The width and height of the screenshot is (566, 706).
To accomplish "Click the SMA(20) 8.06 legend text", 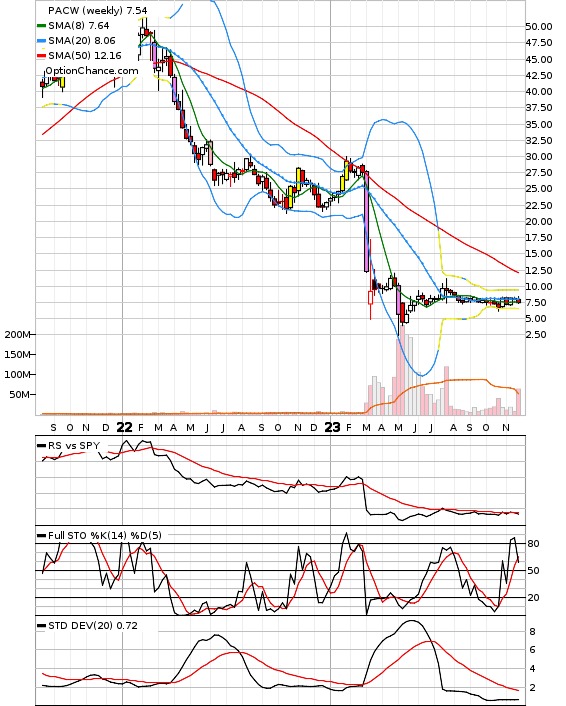I will pos(82,41).
